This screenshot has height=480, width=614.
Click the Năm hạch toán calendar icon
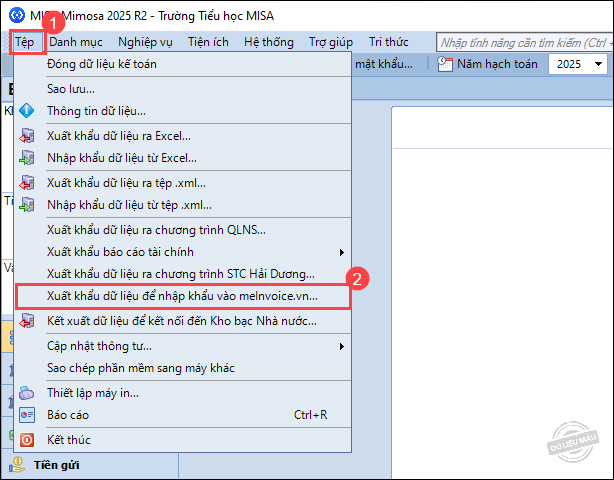(445, 64)
